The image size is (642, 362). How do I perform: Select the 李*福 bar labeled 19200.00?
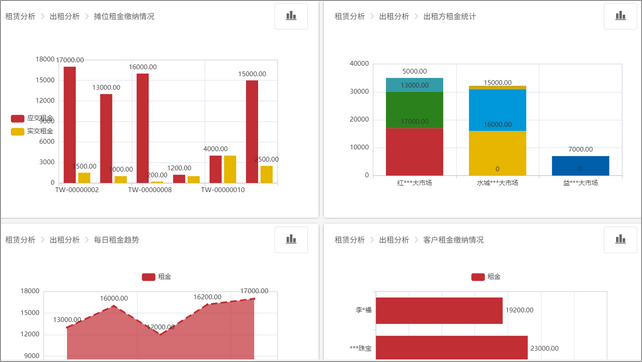coord(439,310)
